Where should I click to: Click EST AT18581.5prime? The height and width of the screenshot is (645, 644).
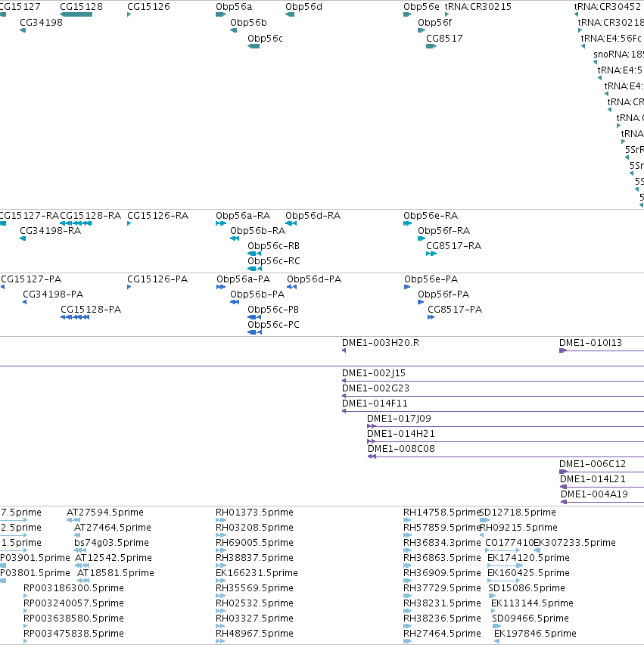pyautogui.click(x=83, y=581)
